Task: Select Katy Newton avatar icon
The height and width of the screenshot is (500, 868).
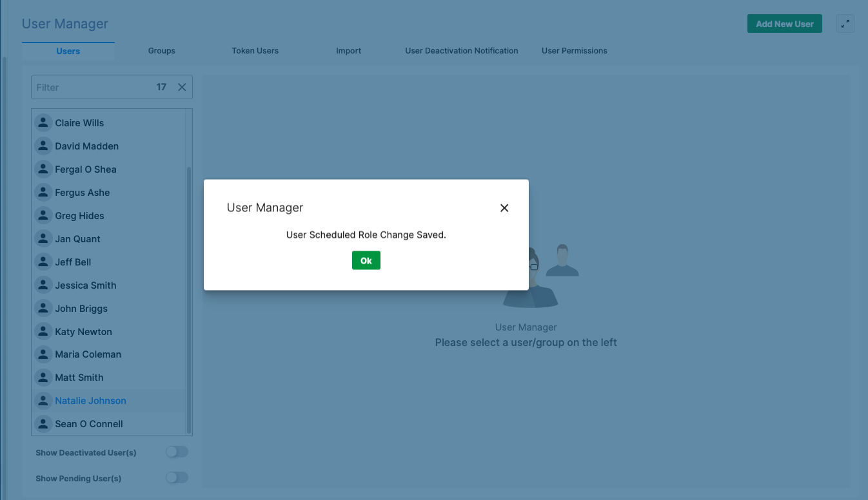Action: (43, 331)
